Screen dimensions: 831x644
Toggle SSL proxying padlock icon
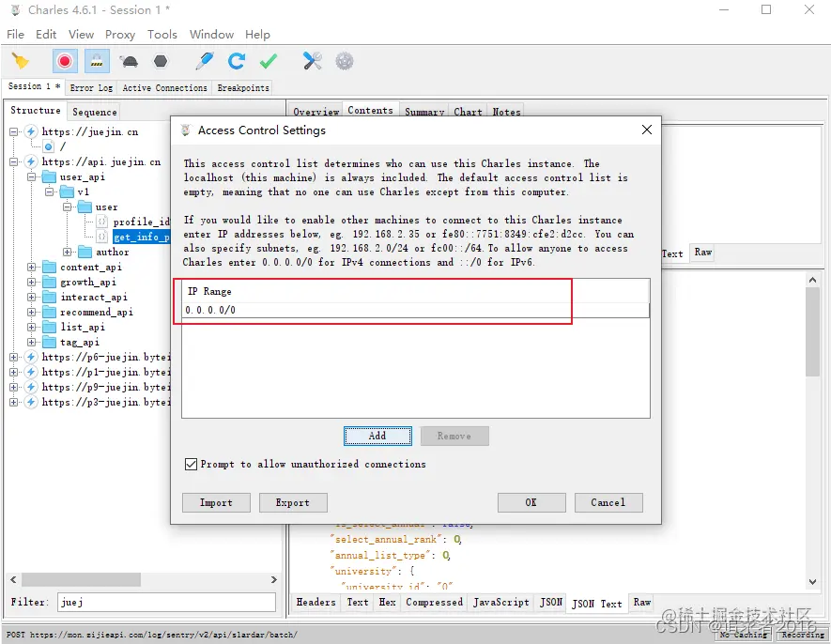point(97,61)
